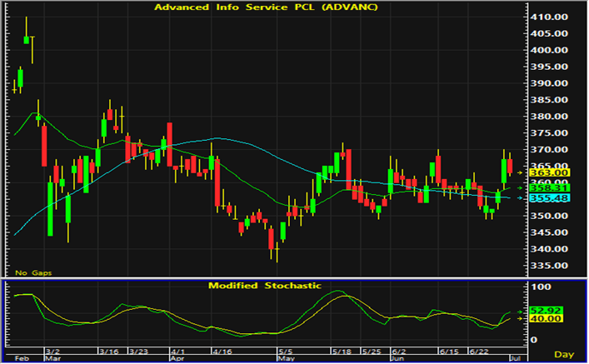Click the green arrow beside 358.31

(x=520, y=187)
